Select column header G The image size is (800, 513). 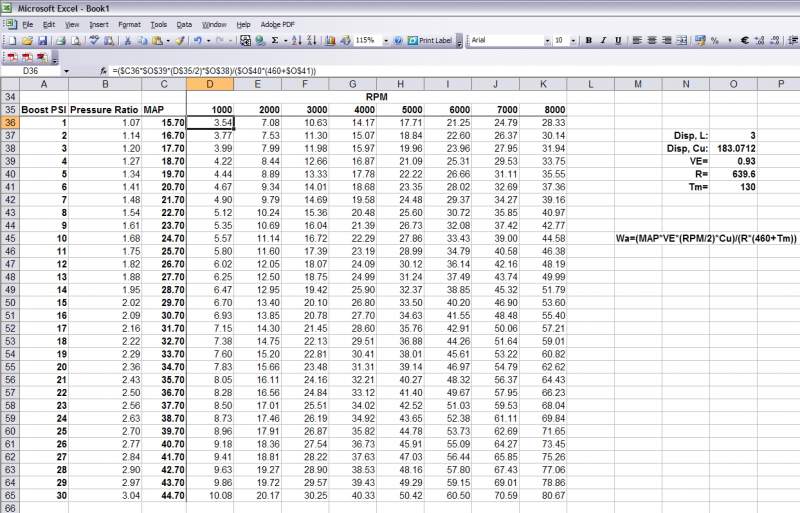pyautogui.click(x=357, y=85)
